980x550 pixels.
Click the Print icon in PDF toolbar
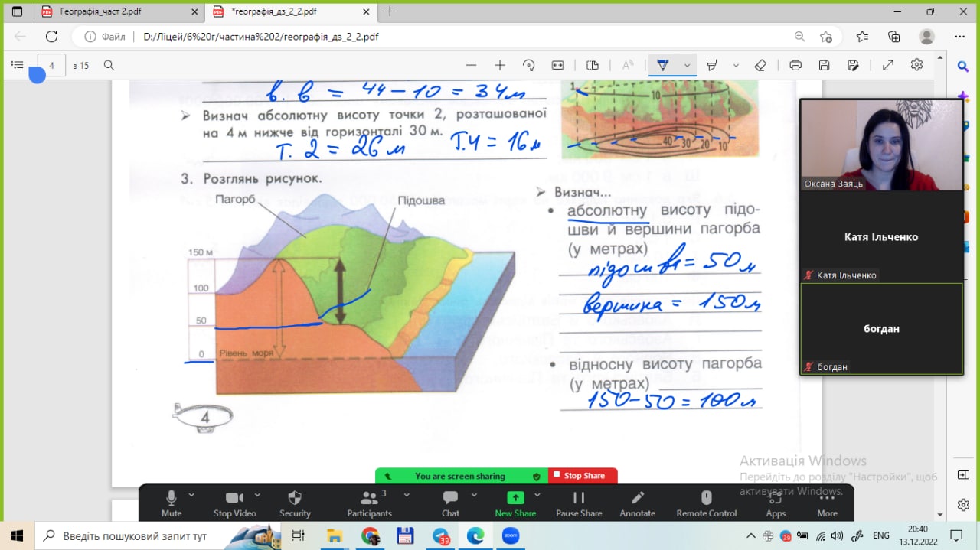click(795, 66)
